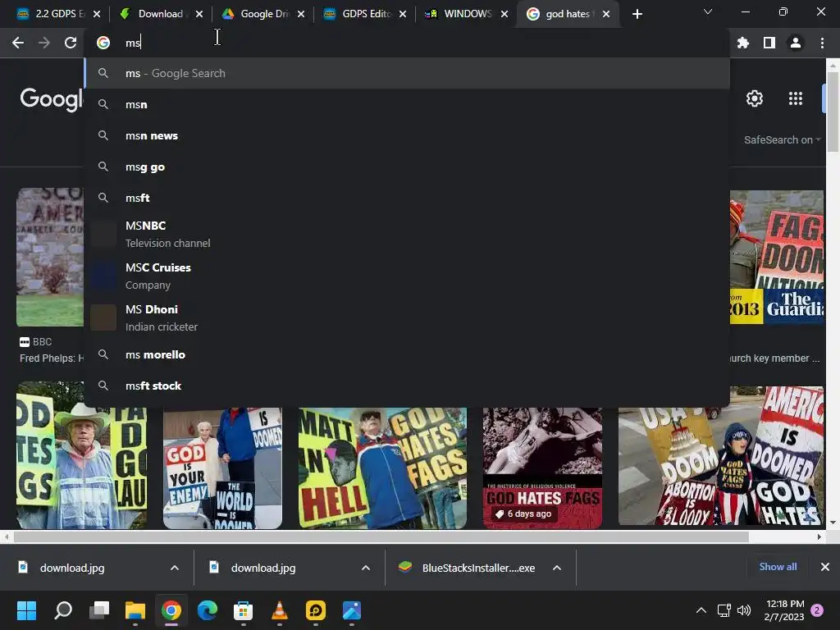Click Show all downloads
The height and width of the screenshot is (630, 840).
(778, 567)
